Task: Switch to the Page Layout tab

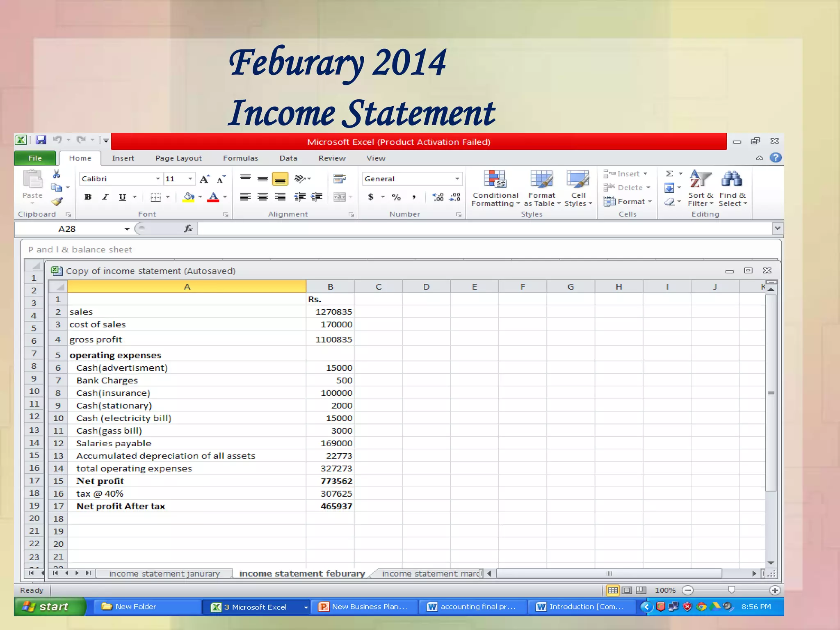Action: tap(178, 158)
